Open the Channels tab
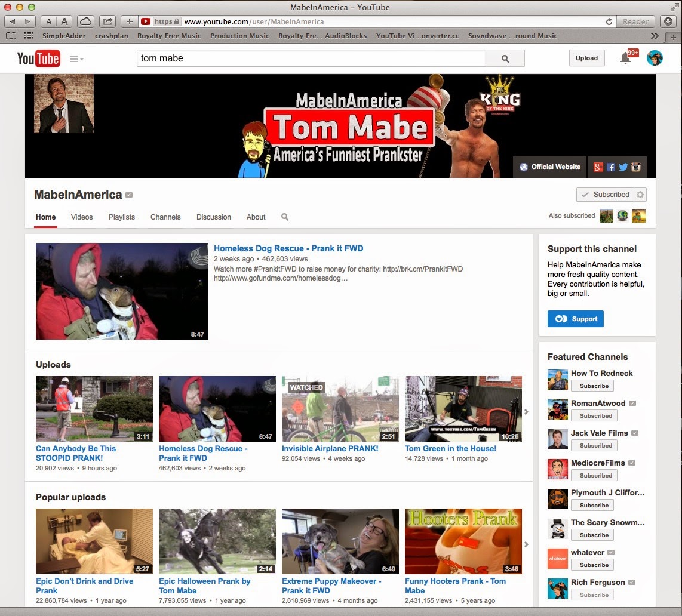Image resolution: width=682 pixels, height=616 pixels. click(165, 217)
